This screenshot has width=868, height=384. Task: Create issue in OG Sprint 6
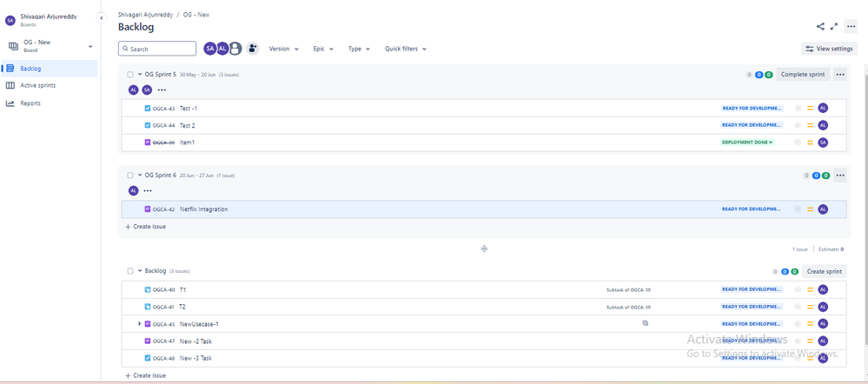coord(146,227)
